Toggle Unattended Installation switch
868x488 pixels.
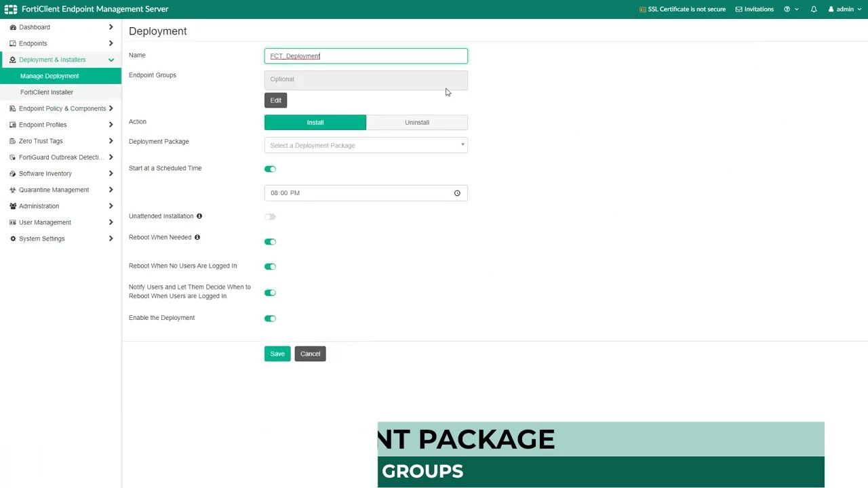click(271, 217)
